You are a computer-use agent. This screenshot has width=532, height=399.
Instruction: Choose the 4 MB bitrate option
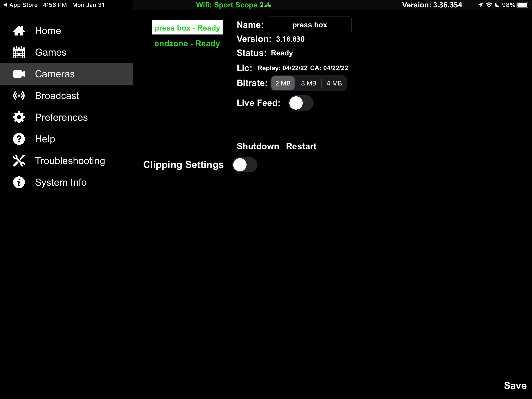click(334, 83)
